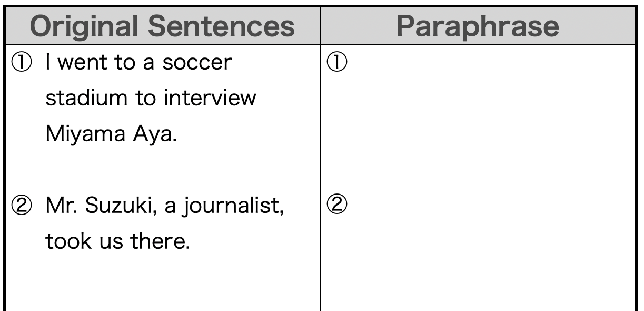This screenshot has width=644, height=311.
Task: Select the "Paraphrase" column header
Action: pyautogui.click(x=478, y=25)
